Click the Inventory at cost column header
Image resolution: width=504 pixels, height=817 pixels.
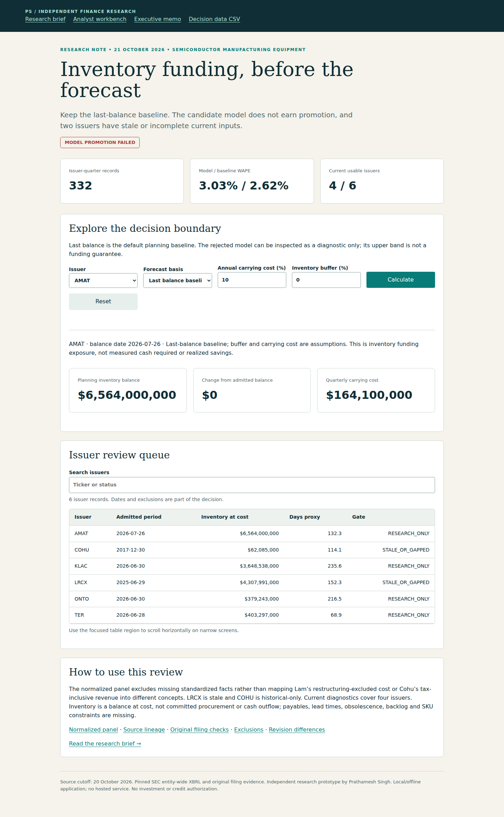click(x=225, y=517)
